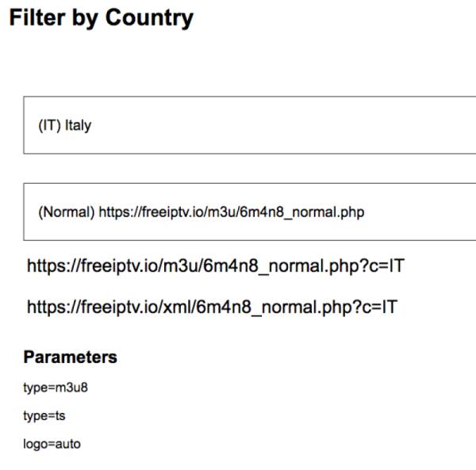The width and height of the screenshot is (476, 470).
Task: Click the Parameters heading
Action: (x=70, y=357)
